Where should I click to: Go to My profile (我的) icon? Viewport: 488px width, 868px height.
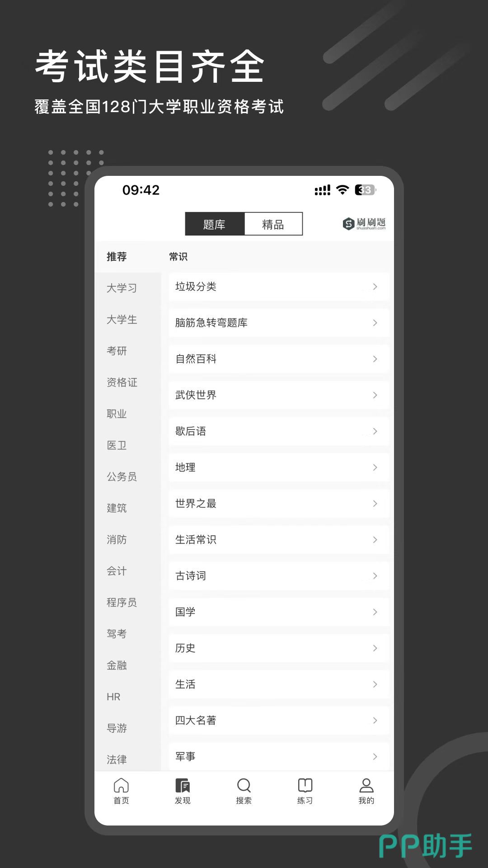coord(366,786)
